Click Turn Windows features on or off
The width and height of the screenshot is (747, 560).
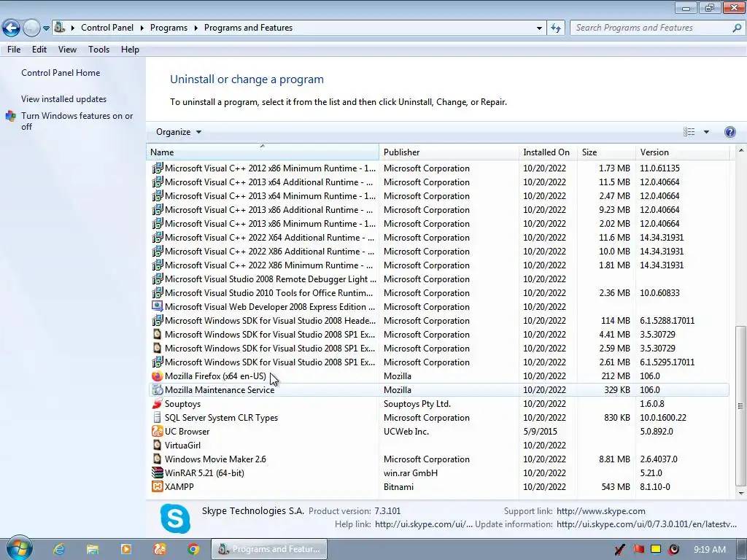[x=77, y=121]
